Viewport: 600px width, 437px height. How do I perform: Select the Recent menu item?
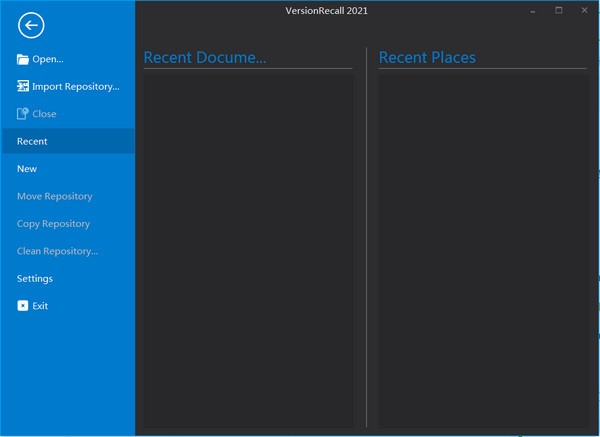coord(32,141)
